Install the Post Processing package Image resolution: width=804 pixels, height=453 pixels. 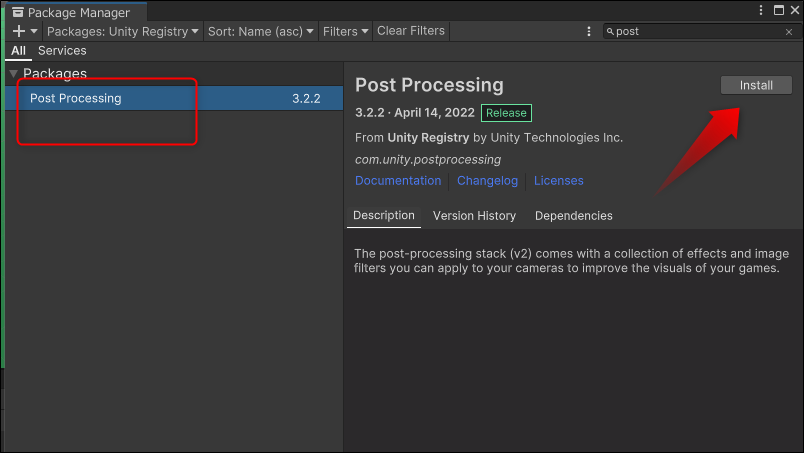756,85
